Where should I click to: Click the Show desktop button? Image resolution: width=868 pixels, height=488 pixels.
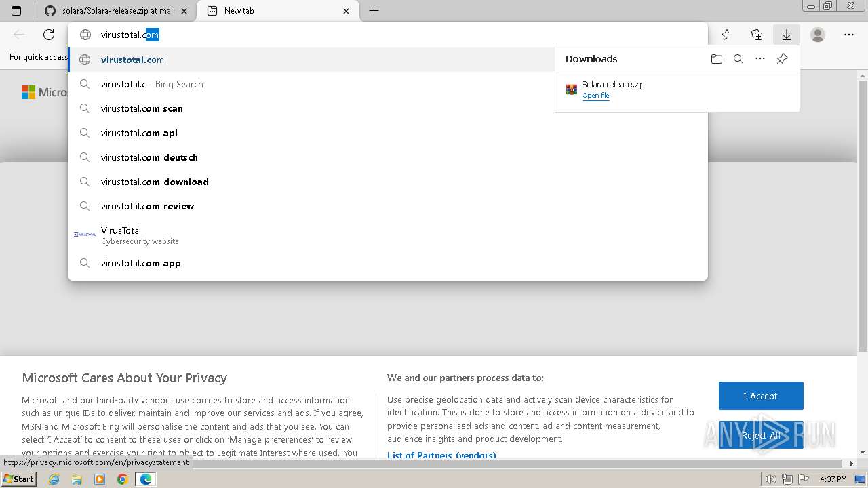pos(860,479)
